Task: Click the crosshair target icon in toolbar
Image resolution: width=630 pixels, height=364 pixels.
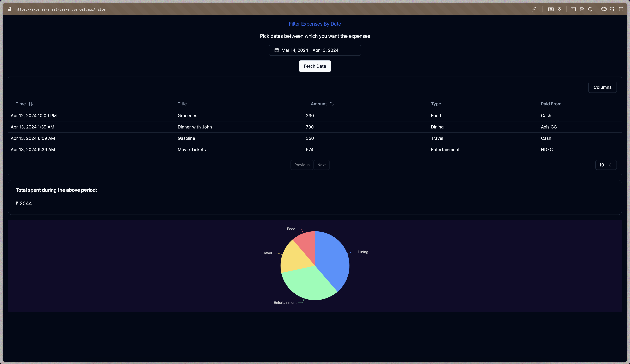Action: click(x=590, y=9)
